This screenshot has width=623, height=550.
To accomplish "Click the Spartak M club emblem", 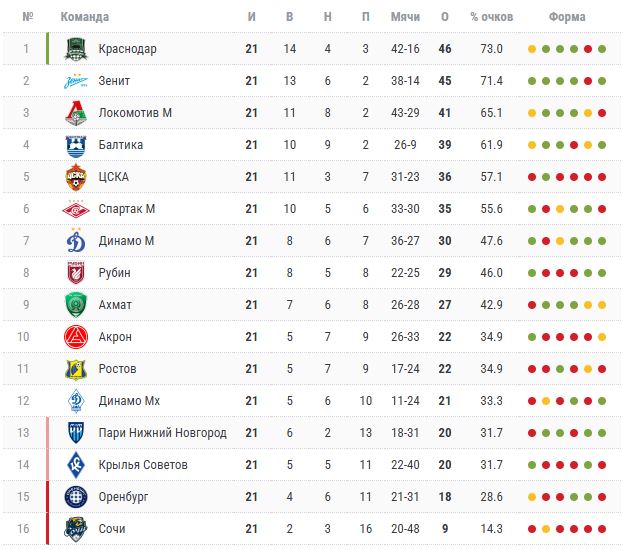I will click(76, 209).
